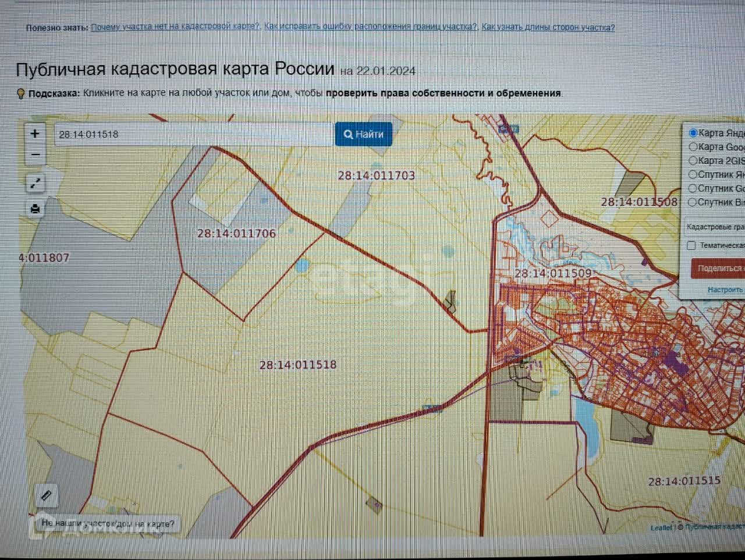Print the map using the printer icon

point(35,209)
